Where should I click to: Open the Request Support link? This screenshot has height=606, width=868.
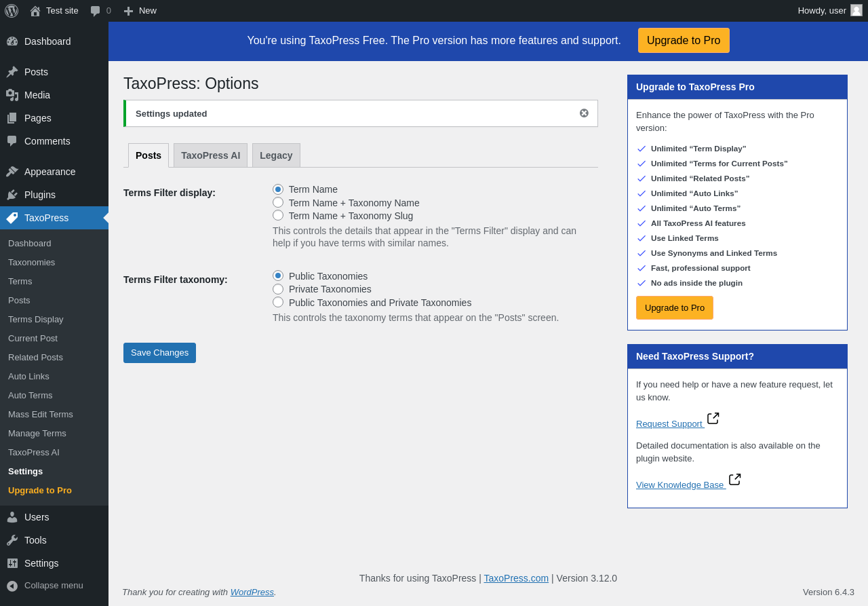pos(669,423)
